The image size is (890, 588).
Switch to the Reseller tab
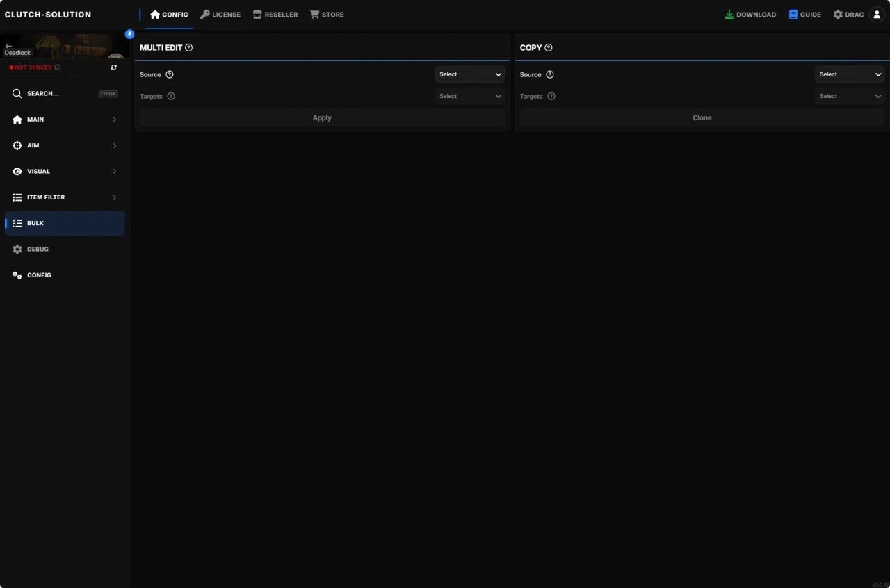tap(275, 15)
